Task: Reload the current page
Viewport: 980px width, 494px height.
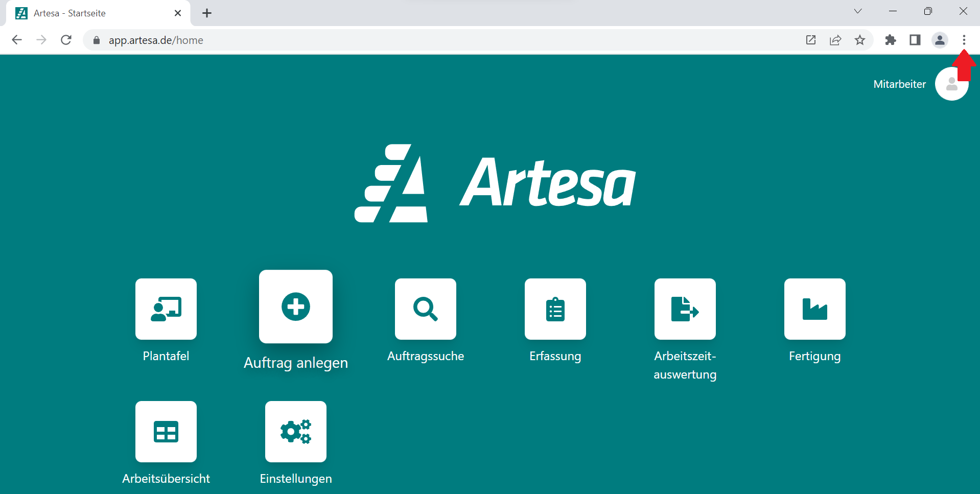Action: pyautogui.click(x=66, y=40)
